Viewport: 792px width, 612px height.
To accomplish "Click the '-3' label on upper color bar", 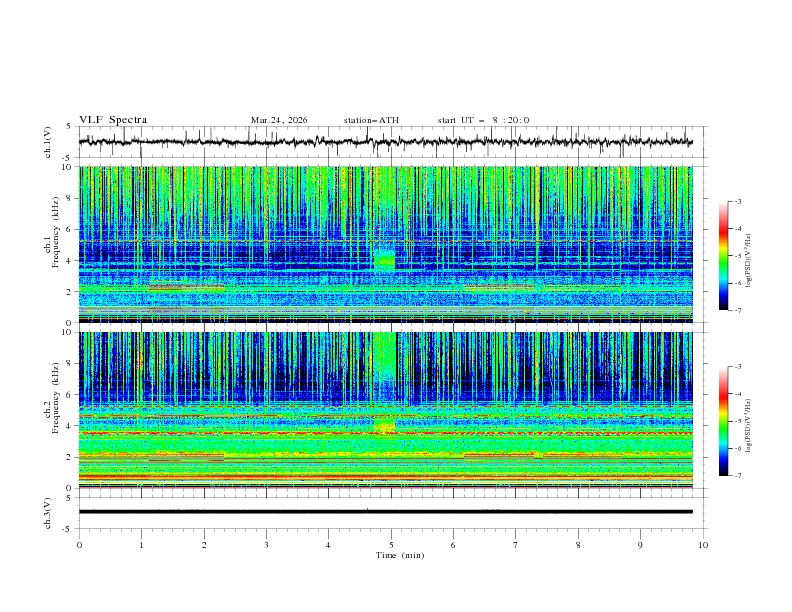I will 737,201.
